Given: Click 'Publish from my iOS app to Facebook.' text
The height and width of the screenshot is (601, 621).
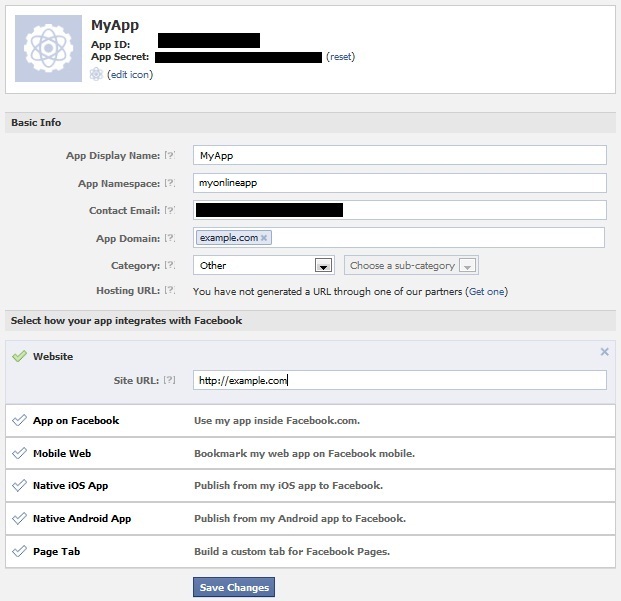Looking at the screenshot, I should pos(288,486).
